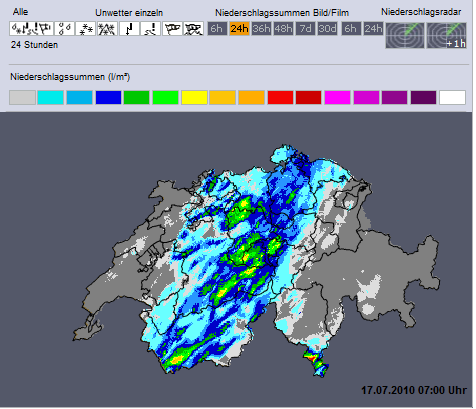This screenshot has width=476, height=409.
Task: Switch to 36h precipitation sum
Action: pyautogui.click(x=261, y=29)
